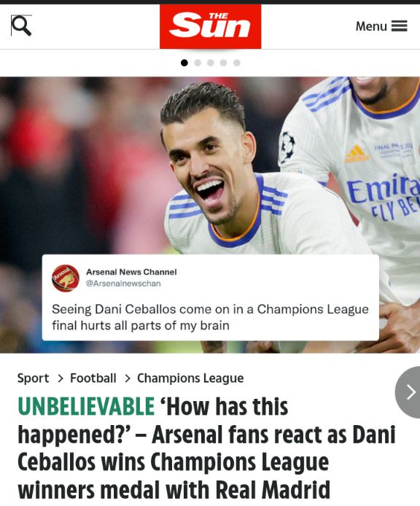Click chevron after Sport breadcrumb
The width and height of the screenshot is (420, 506).
coord(61,378)
